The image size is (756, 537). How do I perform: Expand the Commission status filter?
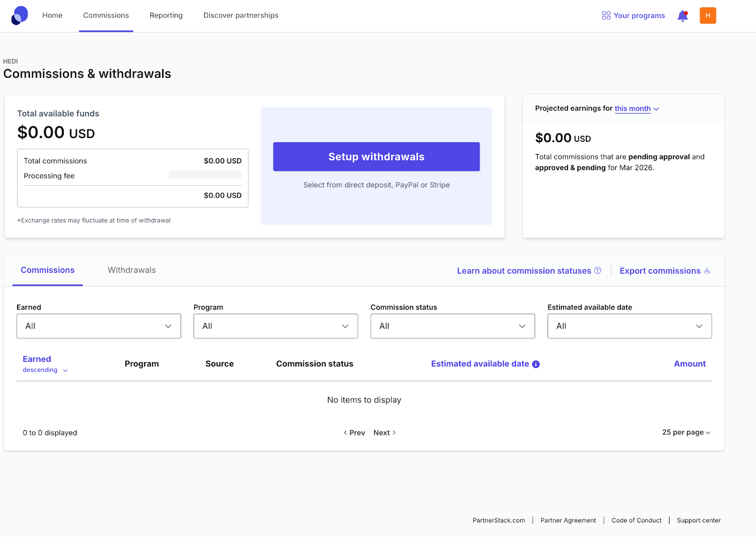pos(452,326)
